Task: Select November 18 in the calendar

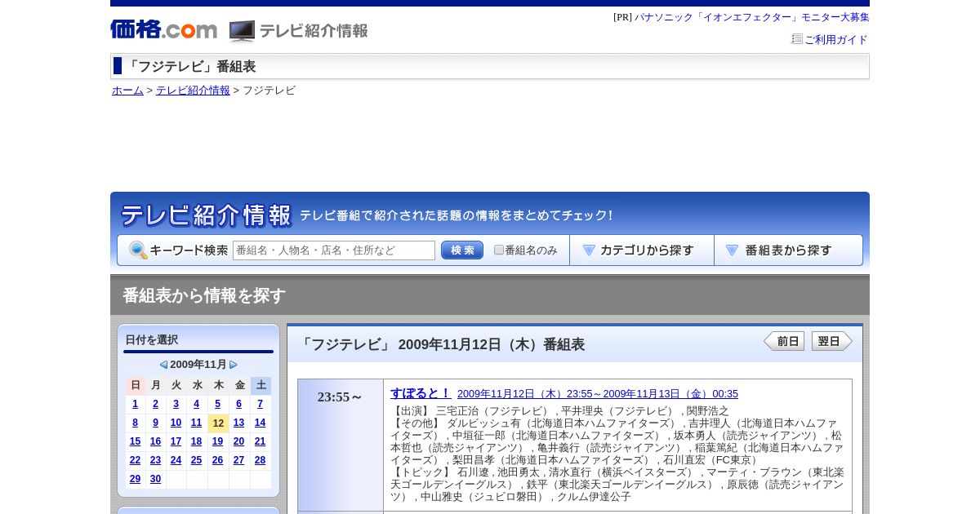Action: [x=196, y=441]
